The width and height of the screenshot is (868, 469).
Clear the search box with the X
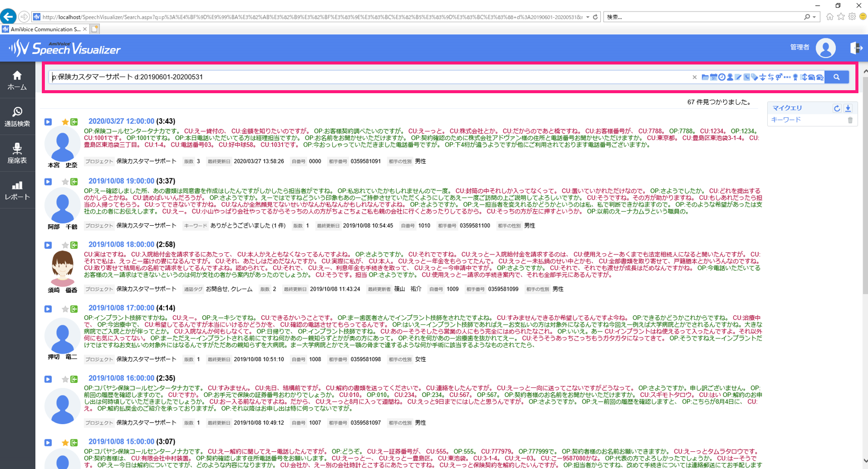tap(695, 77)
